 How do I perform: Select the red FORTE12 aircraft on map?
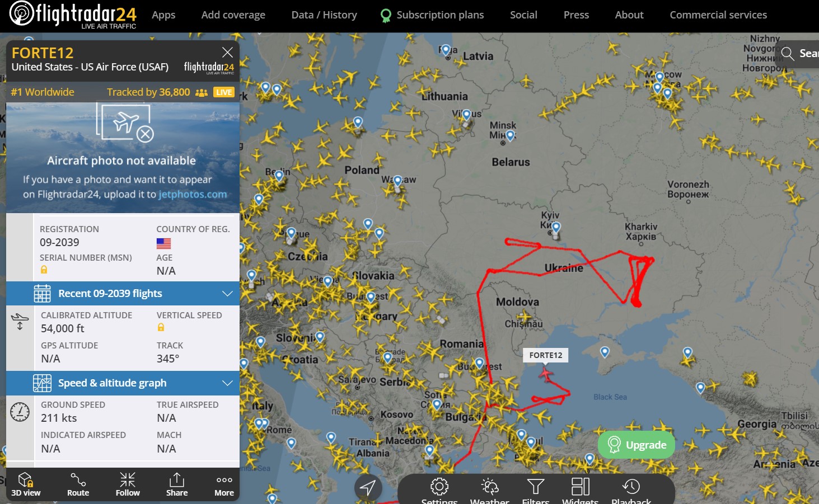coord(546,373)
